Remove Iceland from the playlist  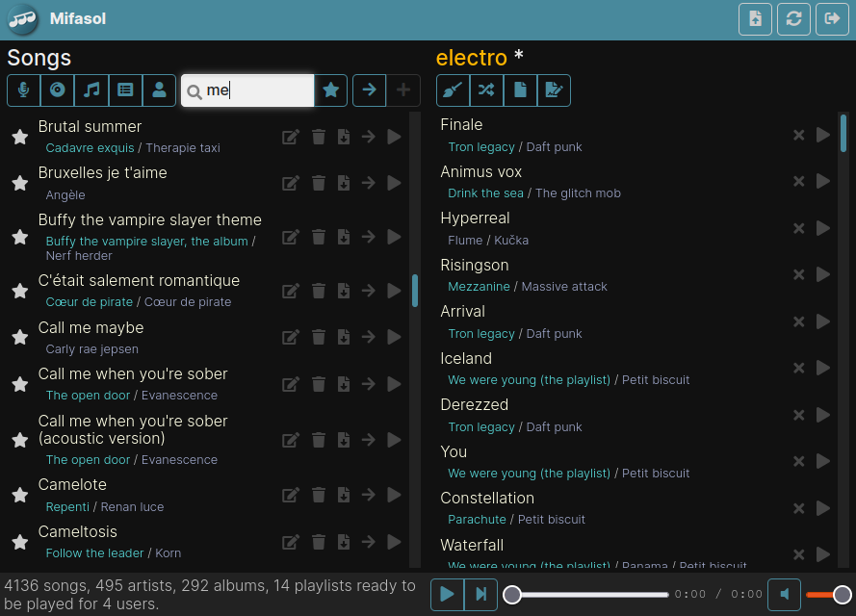(x=798, y=369)
